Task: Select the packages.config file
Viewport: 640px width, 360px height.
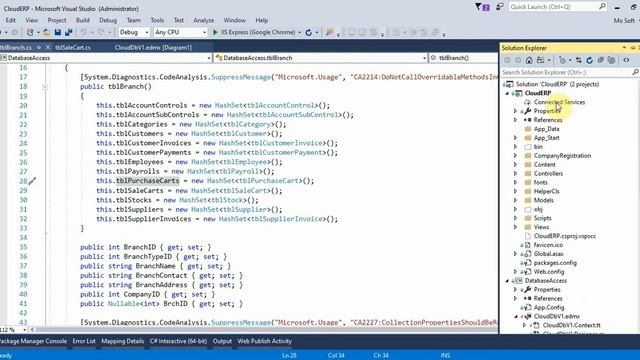Action: click(555, 263)
